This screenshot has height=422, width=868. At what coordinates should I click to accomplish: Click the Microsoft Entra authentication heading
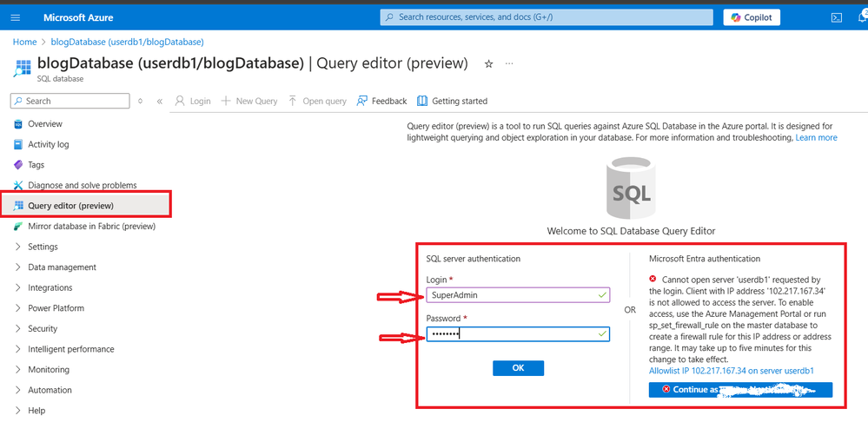(x=704, y=259)
